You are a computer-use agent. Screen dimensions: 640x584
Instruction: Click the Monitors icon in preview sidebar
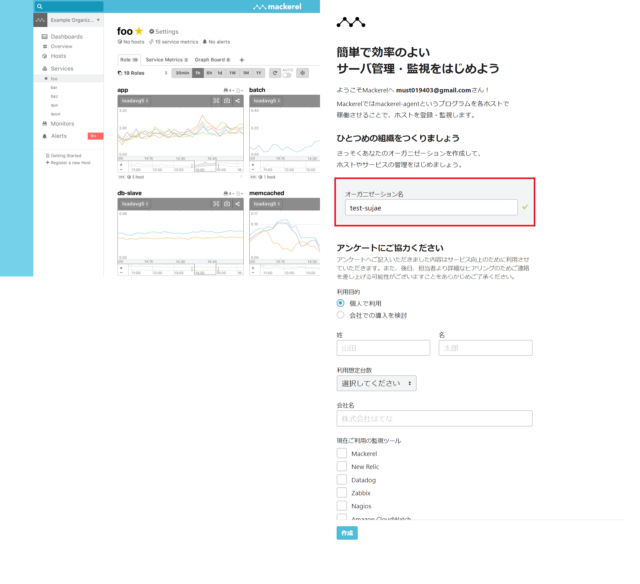coord(44,124)
